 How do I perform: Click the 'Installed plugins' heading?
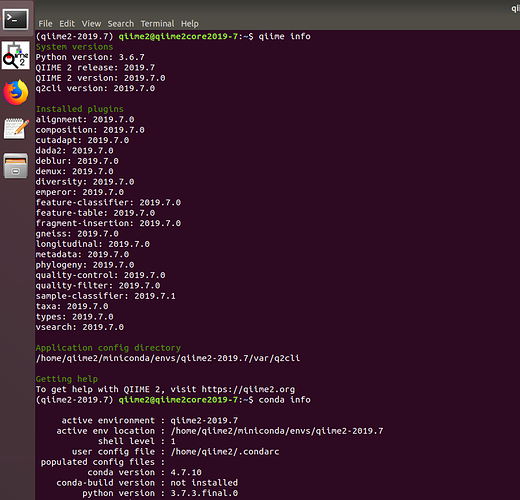(80, 109)
